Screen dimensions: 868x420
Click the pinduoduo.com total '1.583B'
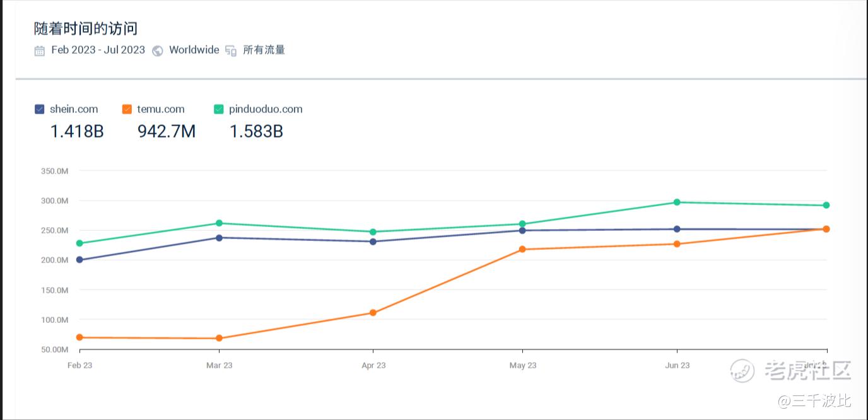point(256,131)
